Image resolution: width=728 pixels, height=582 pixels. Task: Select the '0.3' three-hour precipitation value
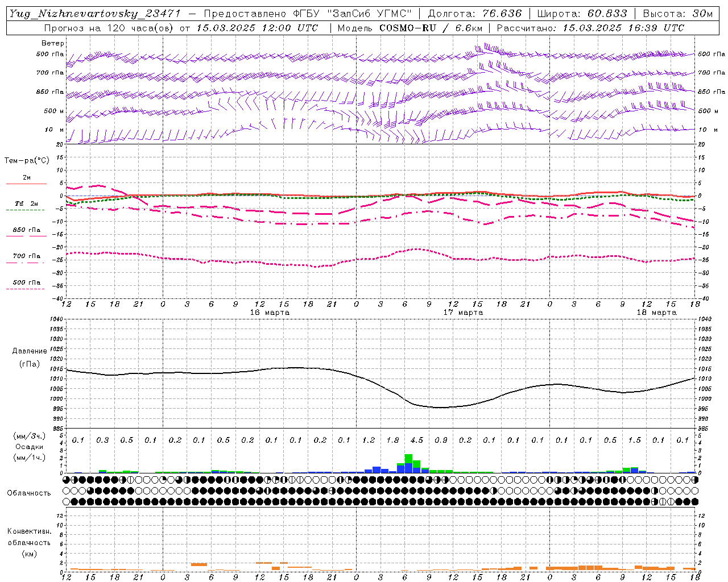pyautogui.click(x=102, y=440)
